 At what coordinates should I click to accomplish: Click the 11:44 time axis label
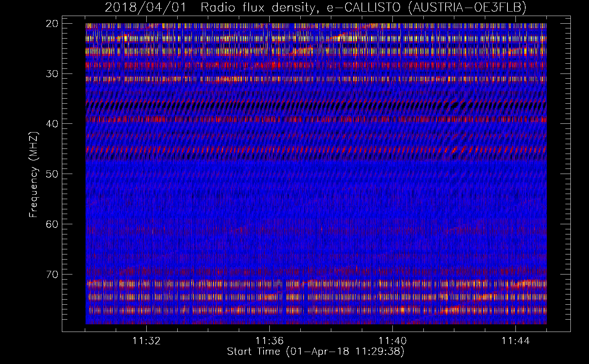point(515,341)
